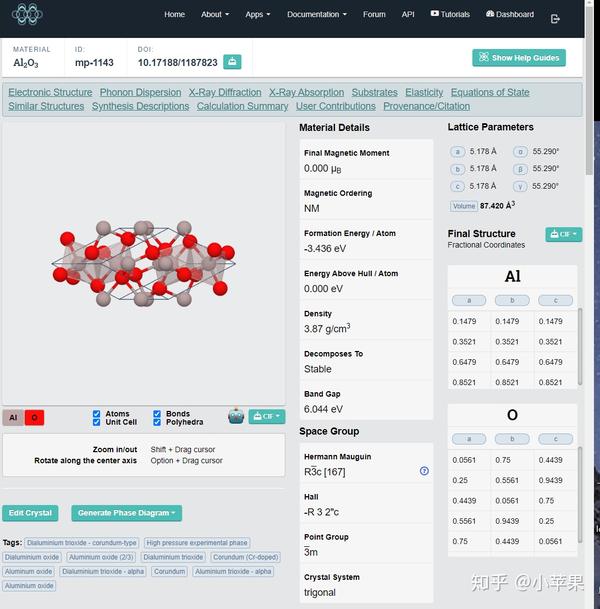Jump to X-Ray Absorption section
Screen dimensions: 600x609
[x=306, y=92]
